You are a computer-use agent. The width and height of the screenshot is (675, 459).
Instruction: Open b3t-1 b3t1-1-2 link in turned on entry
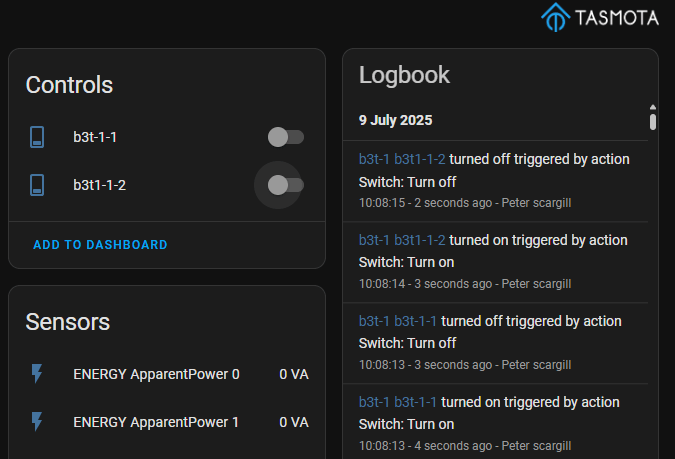click(x=402, y=240)
